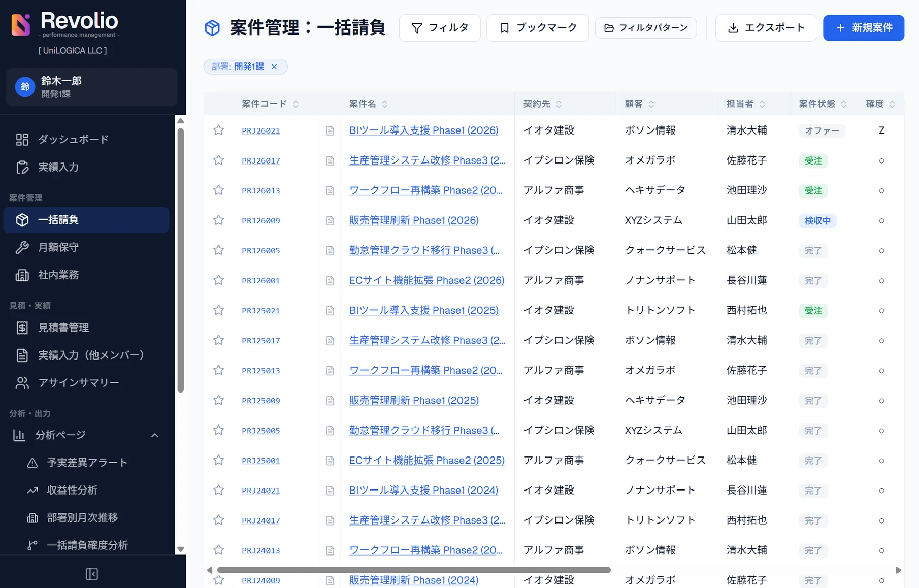Open project code PRJ26005 link
919x588 pixels.
tap(261, 251)
